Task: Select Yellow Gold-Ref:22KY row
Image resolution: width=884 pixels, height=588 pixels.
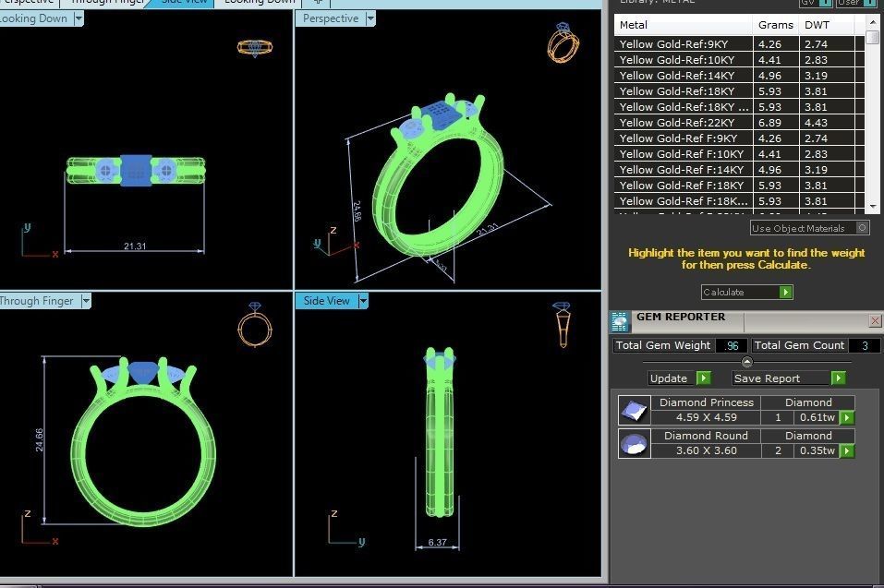Action: pos(739,122)
